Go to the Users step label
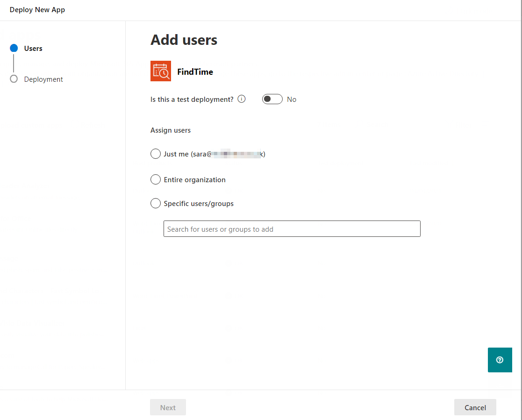This screenshot has width=522, height=420. pyautogui.click(x=33, y=48)
